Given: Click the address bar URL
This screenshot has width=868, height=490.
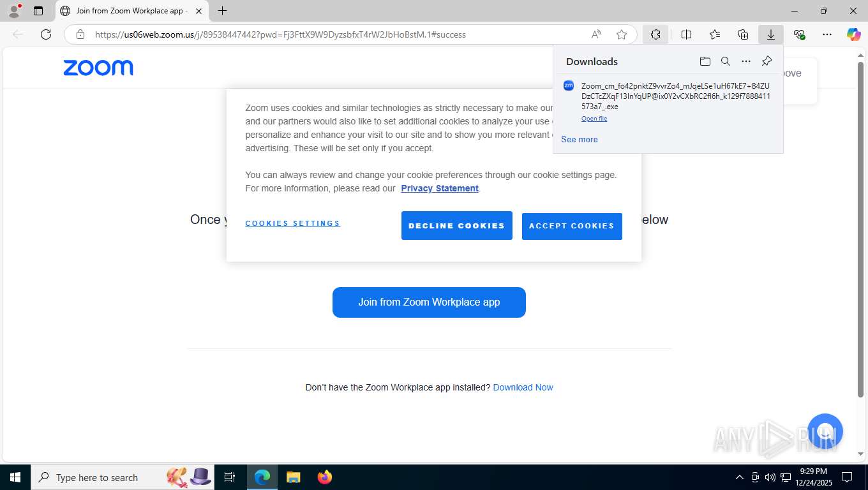Looking at the screenshot, I should pyautogui.click(x=280, y=34).
